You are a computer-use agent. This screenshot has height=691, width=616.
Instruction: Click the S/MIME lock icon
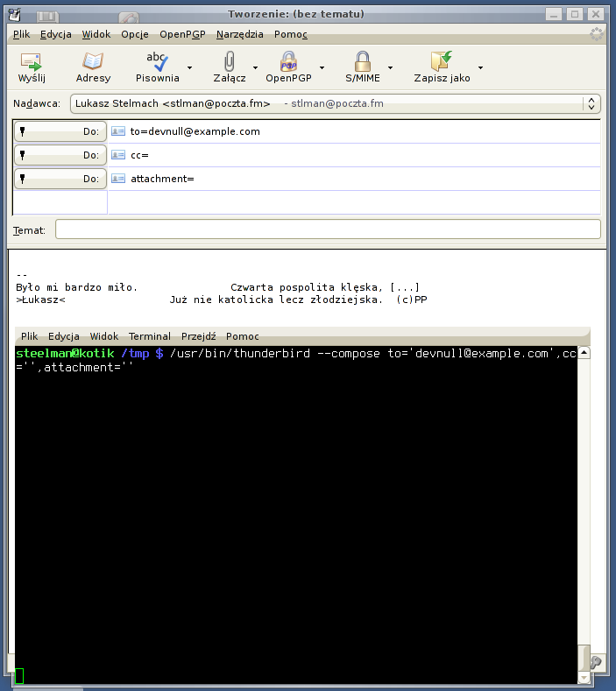point(363,61)
